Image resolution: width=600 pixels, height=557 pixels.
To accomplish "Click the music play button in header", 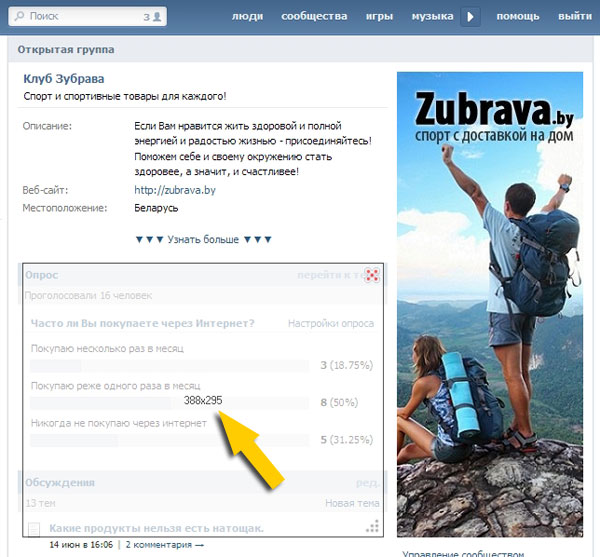I will click(471, 17).
